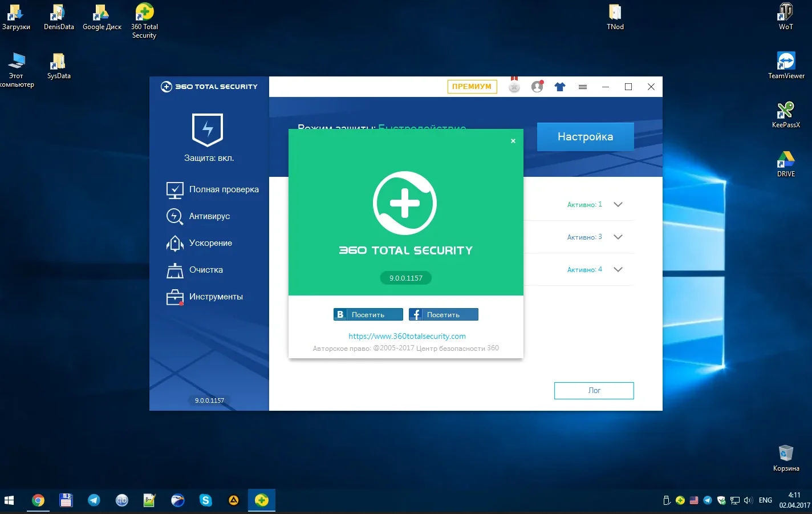This screenshot has width=812, height=514.
Task: Open Telegram from the taskbar
Action: click(x=94, y=500)
